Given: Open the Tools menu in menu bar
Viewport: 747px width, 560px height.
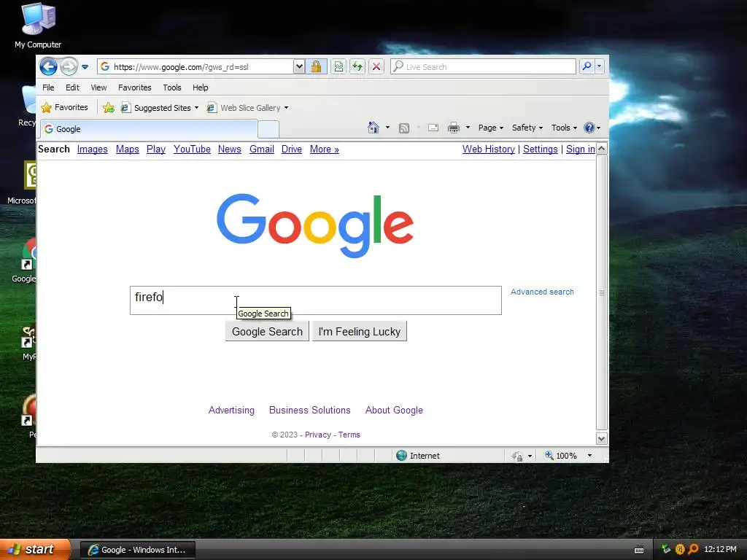Looking at the screenshot, I should (x=172, y=87).
